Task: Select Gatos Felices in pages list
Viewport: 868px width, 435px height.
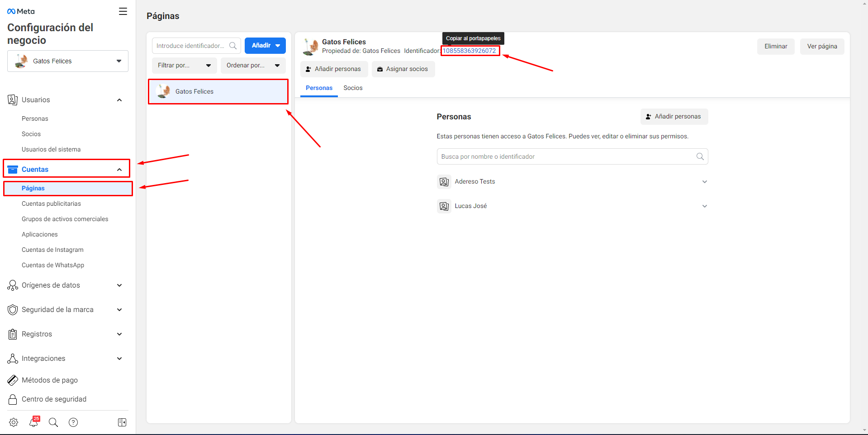Action: coord(218,92)
